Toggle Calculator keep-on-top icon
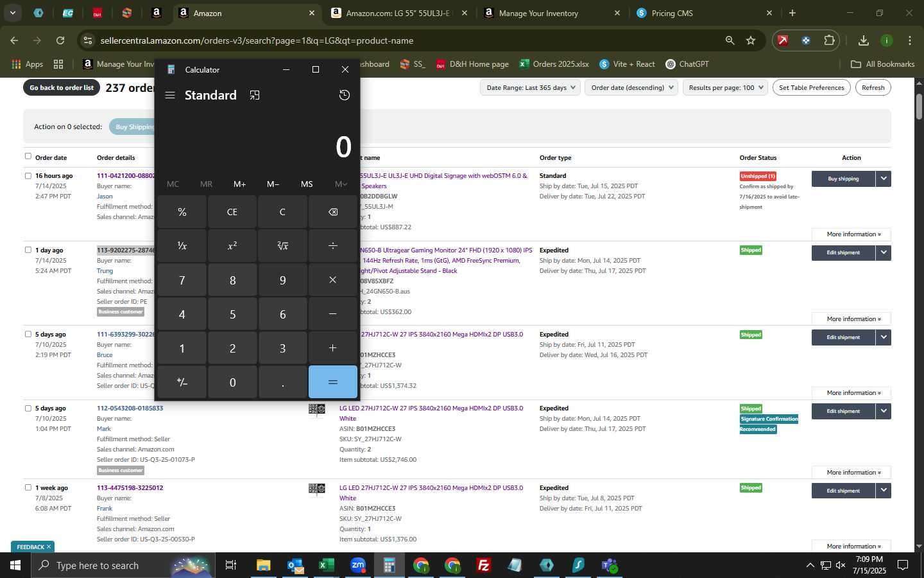 [255, 95]
